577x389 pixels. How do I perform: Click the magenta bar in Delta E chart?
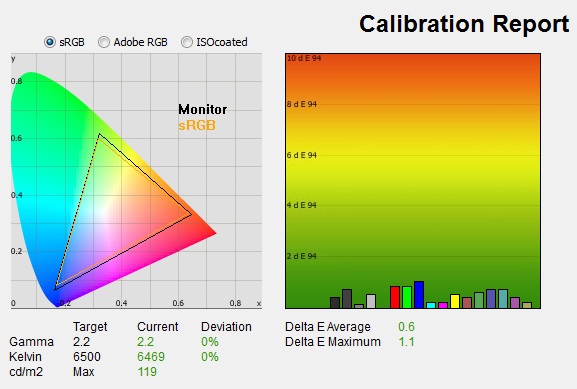(443, 305)
